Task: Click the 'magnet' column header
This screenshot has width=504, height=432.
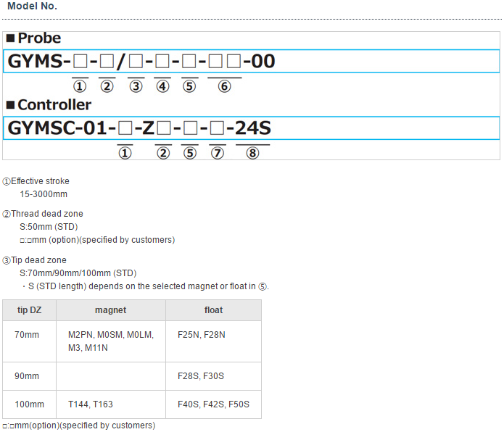Action: click(x=110, y=310)
